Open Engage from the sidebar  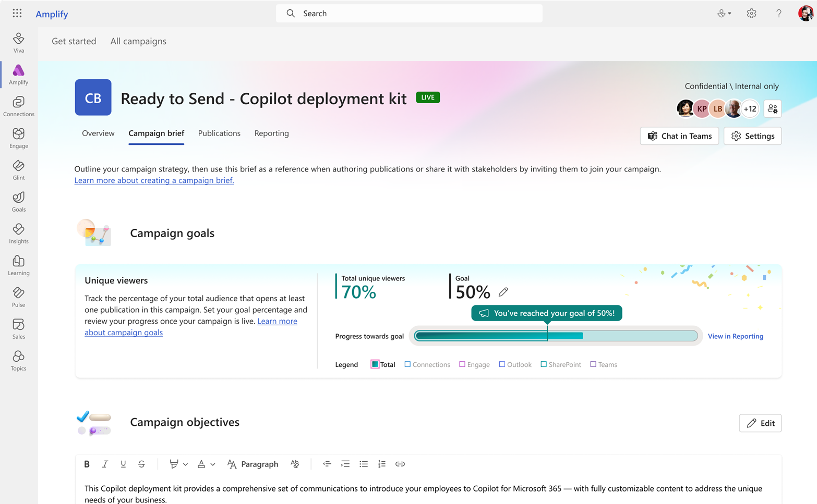[x=19, y=138]
